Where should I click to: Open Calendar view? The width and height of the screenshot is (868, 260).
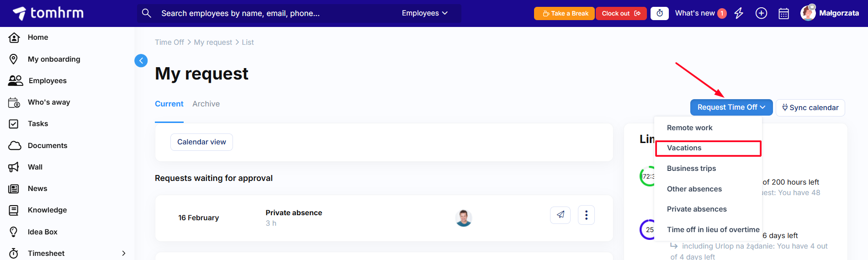coord(201,142)
